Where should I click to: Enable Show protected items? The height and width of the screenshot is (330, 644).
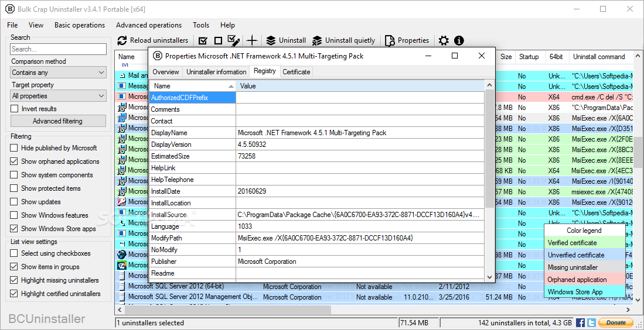15,188
